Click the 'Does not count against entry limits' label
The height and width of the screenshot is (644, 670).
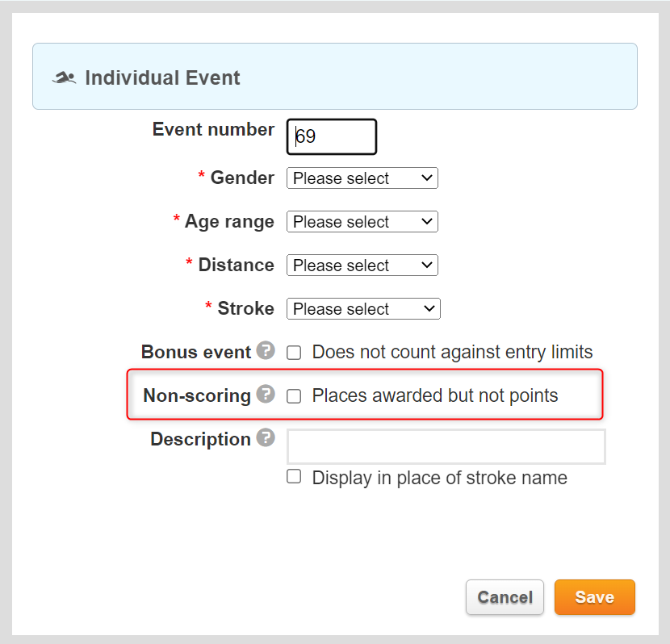tap(452, 353)
